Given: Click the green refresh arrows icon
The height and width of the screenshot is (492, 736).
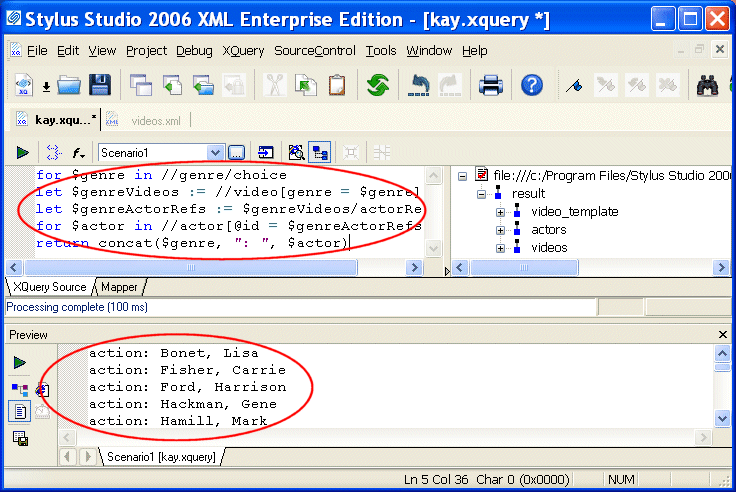Looking at the screenshot, I should [x=377, y=85].
